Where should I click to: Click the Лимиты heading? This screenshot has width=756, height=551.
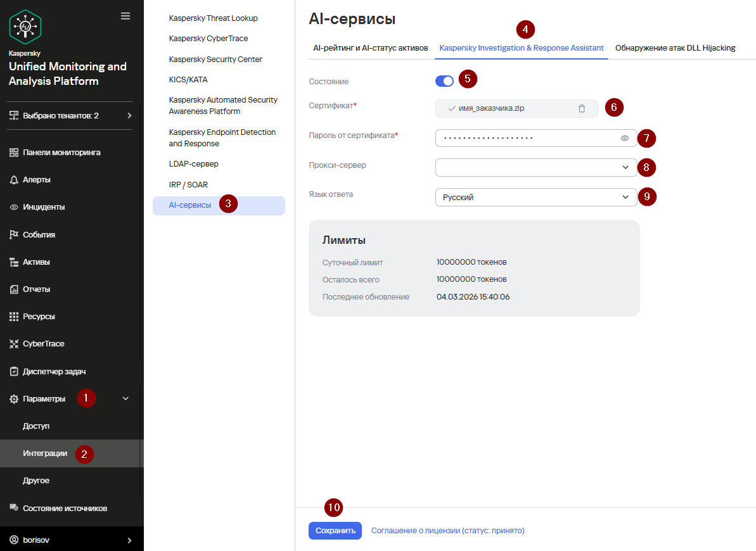click(x=343, y=240)
